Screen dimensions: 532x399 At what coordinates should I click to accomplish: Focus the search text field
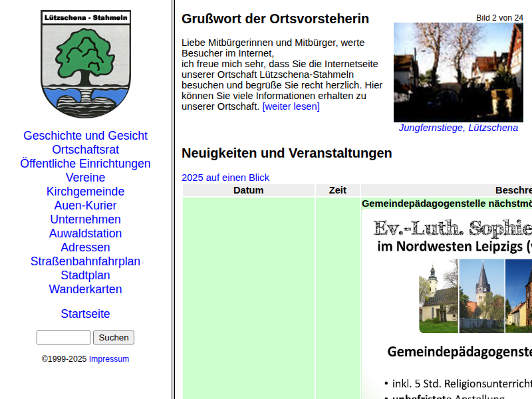pyautogui.click(x=63, y=338)
